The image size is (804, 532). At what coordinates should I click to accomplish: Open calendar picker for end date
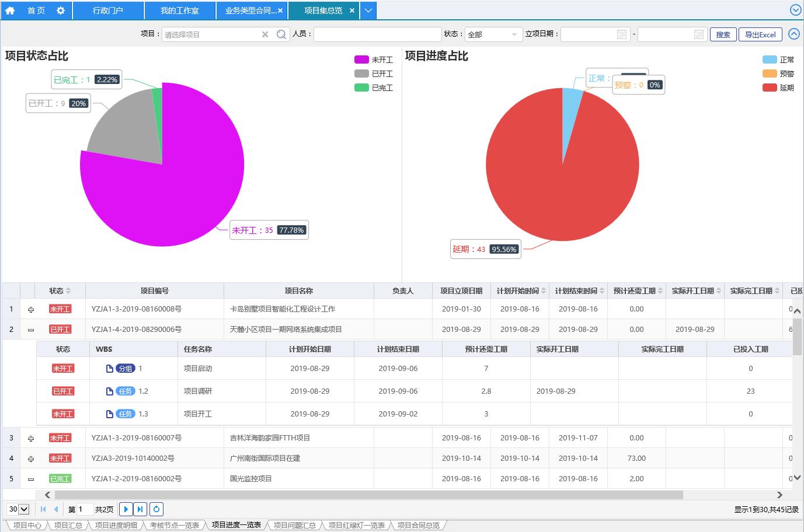click(698, 34)
